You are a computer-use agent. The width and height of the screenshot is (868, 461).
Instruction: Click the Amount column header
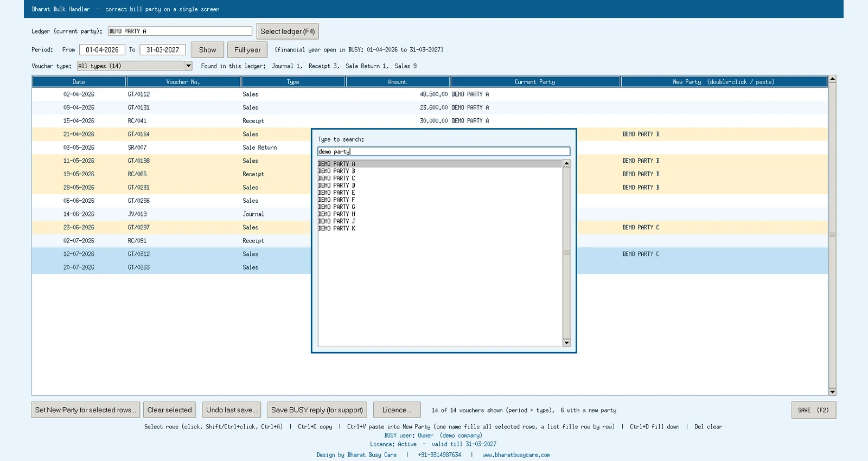point(398,82)
